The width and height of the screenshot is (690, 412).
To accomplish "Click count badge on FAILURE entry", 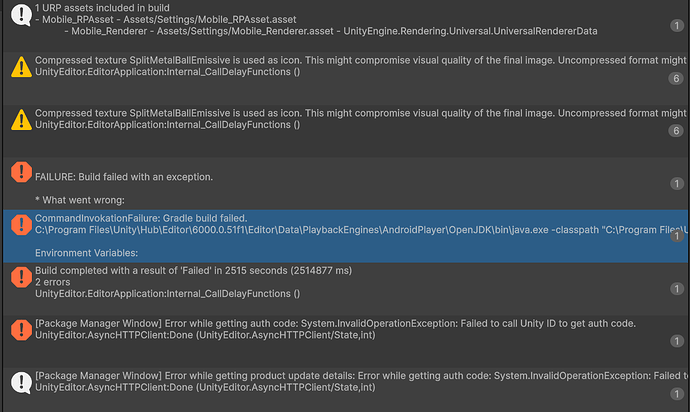I will click(x=676, y=183).
